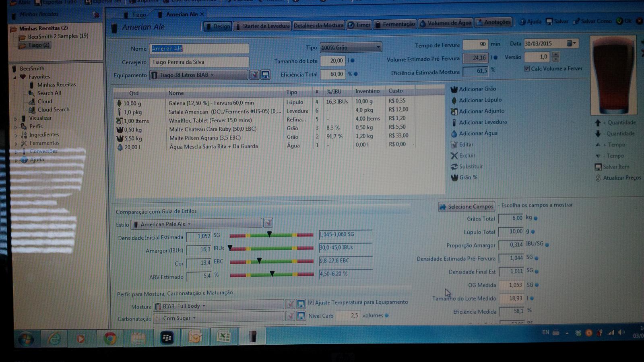644x362 pixels.
Task: Click the Versão stepper arrows
Action: [x=556, y=57]
